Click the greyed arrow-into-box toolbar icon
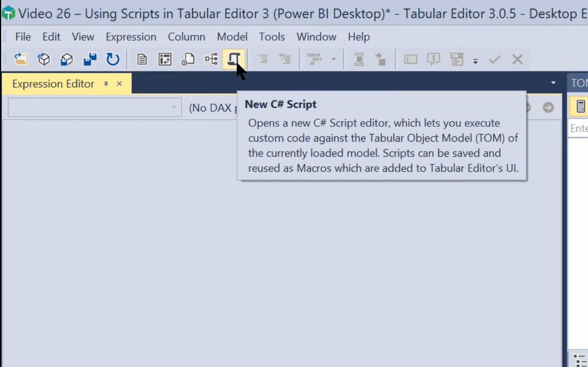This screenshot has width=588, height=367. pyautogui.click(x=380, y=59)
